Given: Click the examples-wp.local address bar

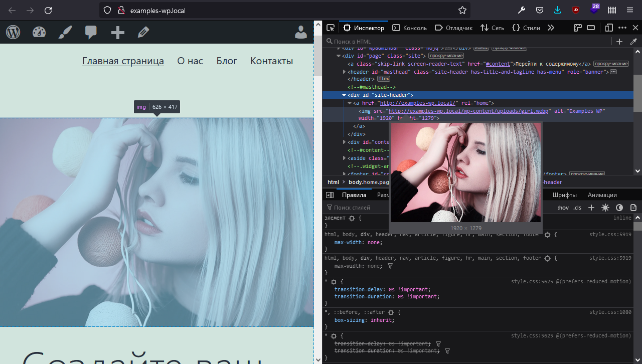Looking at the screenshot, I should [286, 10].
